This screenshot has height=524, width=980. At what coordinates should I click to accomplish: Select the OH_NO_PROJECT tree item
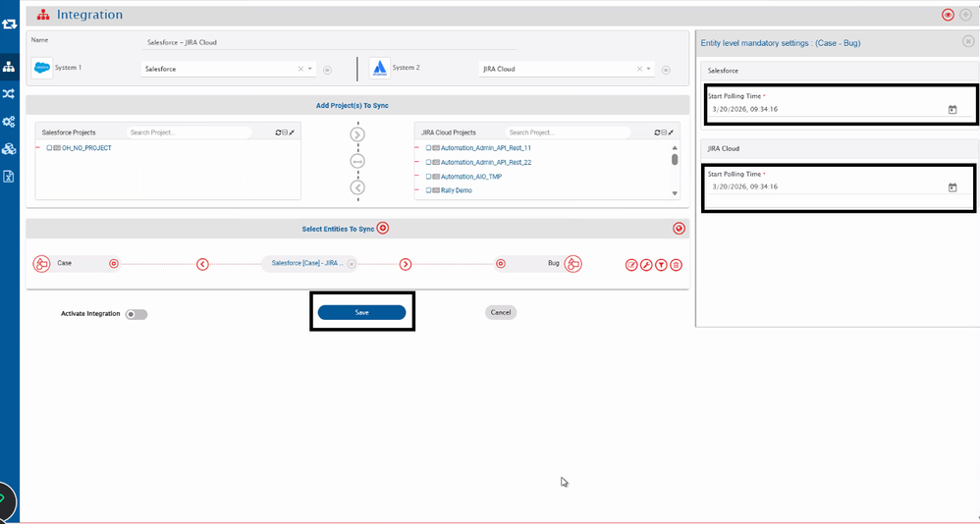[86, 148]
